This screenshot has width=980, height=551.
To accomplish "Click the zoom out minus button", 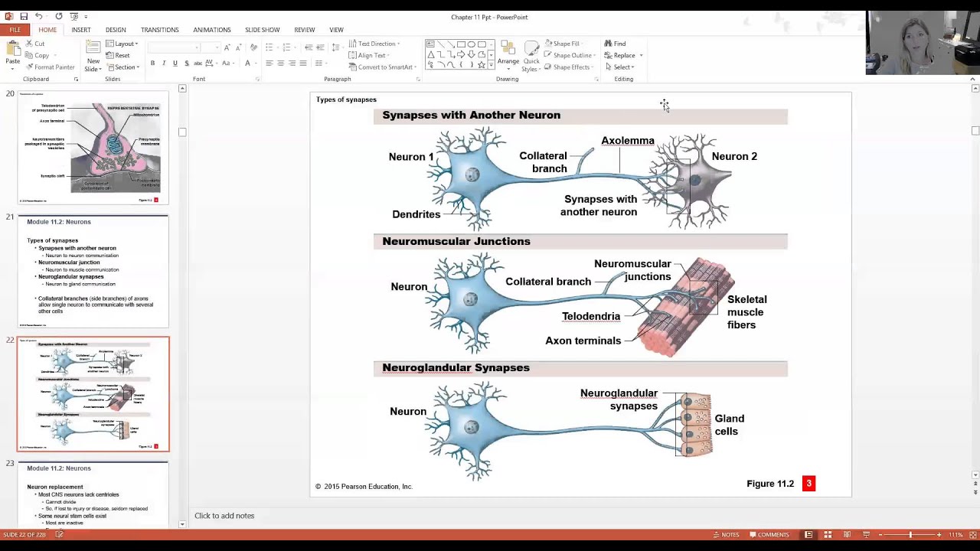I will [x=880, y=534].
